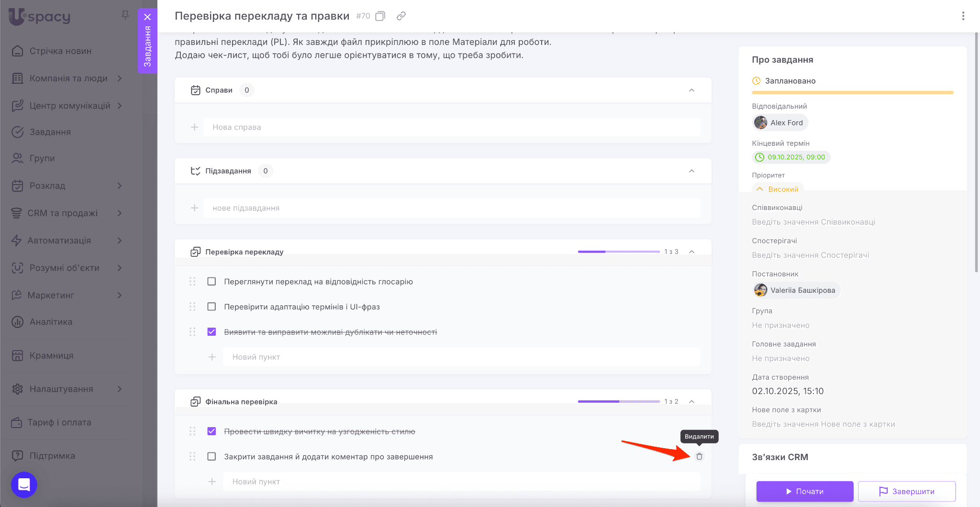The height and width of the screenshot is (507, 980).
Task: Click the Перевірка перекладу progress bar
Action: [618, 252]
